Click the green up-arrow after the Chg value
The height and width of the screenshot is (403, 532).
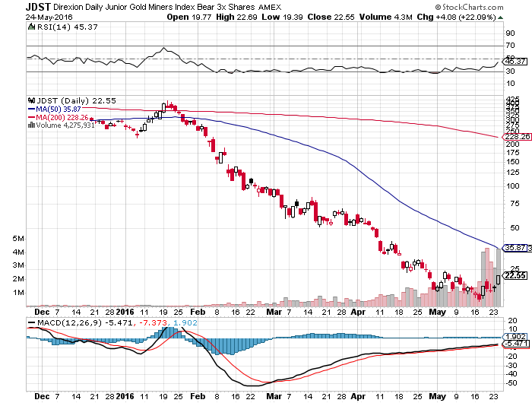(500, 17)
